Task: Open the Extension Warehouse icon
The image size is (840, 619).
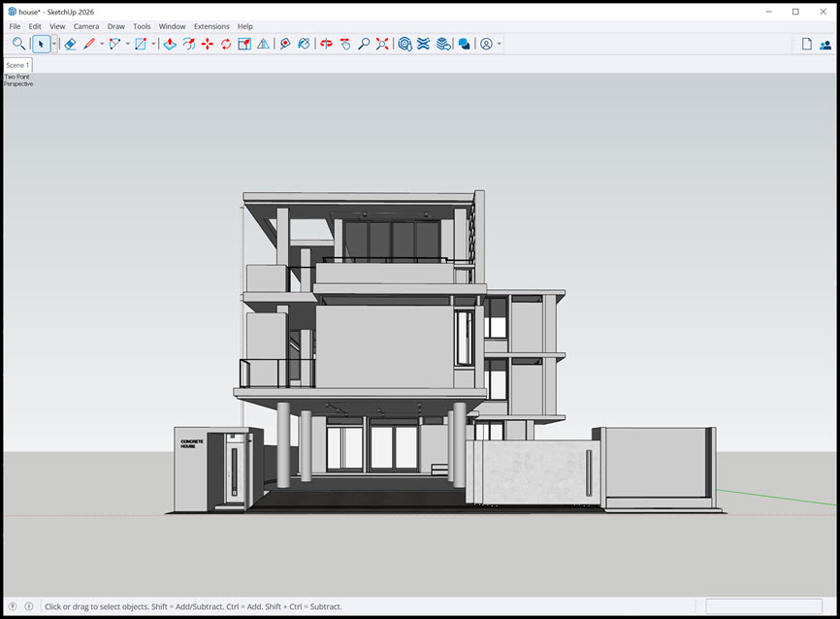Action: point(423,44)
